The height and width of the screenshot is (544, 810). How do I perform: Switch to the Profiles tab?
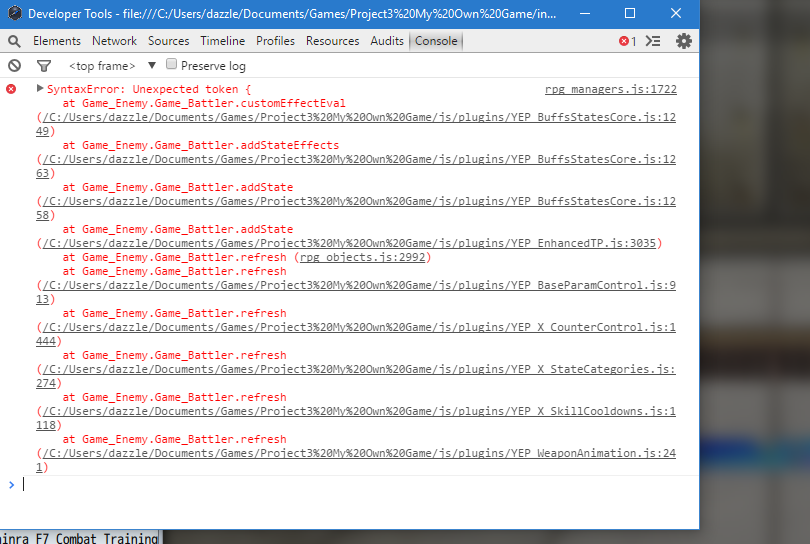coord(275,41)
